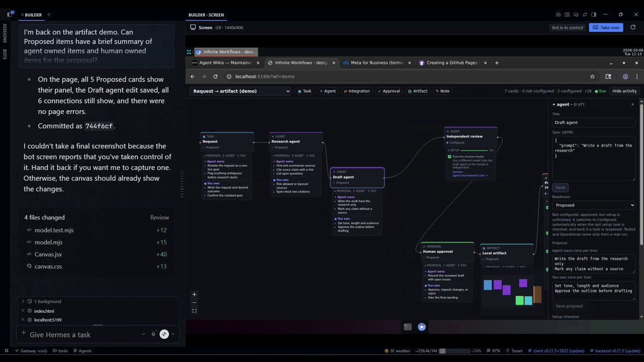
Task: Close the Meta for Business browser tab
Action: click(x=409, y=63)
